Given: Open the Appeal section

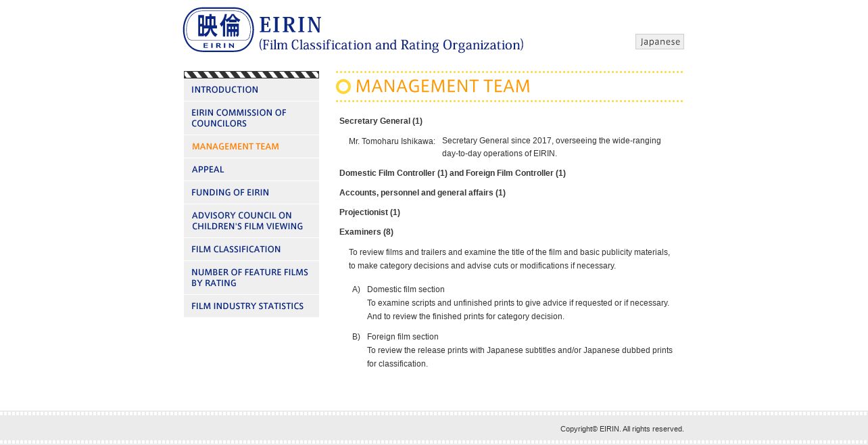Looking at the screenshot, I should tap(251, 170).
